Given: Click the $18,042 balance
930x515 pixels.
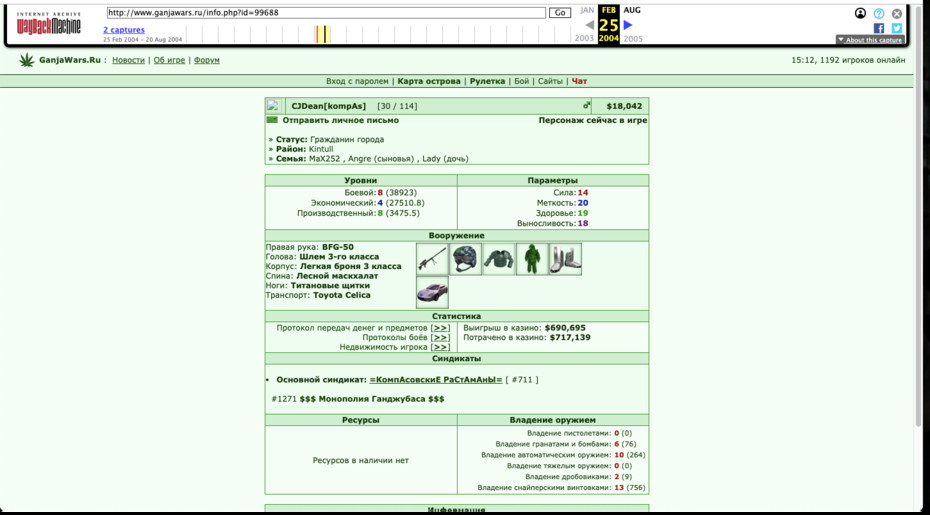Looking at the screenshot, I should pos(624,106).
